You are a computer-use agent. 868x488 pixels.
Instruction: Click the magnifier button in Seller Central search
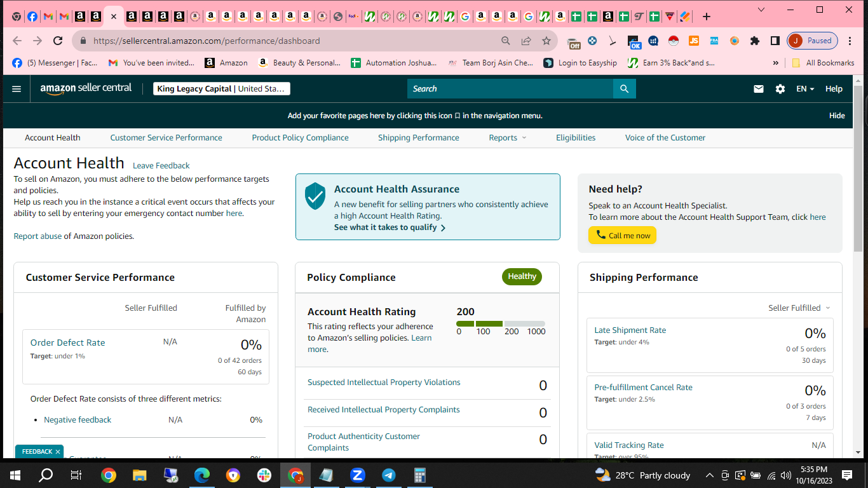624,89
